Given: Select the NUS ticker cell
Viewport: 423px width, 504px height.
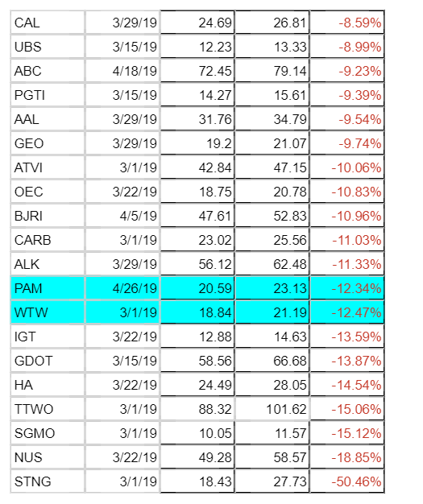Looking at the screenshot, I should 48,457.
